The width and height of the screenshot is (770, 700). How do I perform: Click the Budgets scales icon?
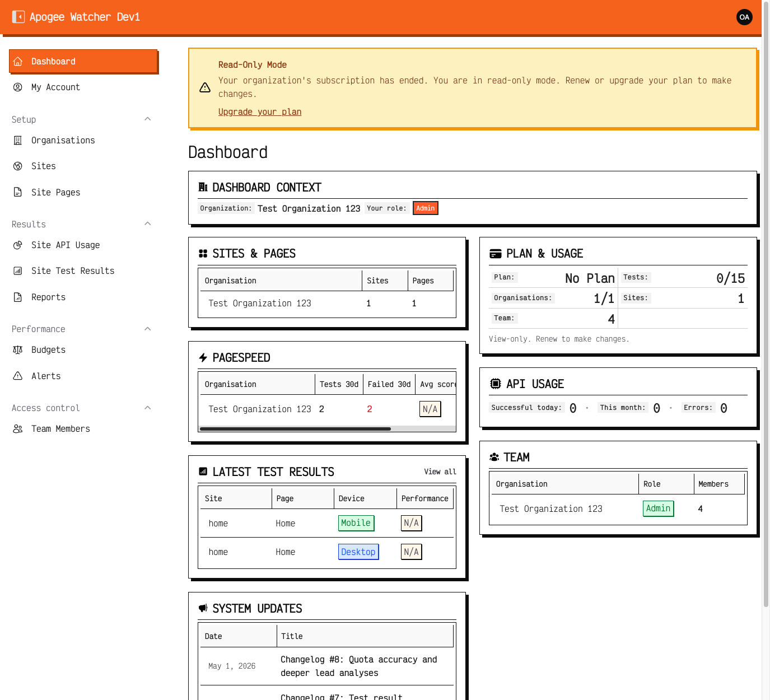[18, 350]
